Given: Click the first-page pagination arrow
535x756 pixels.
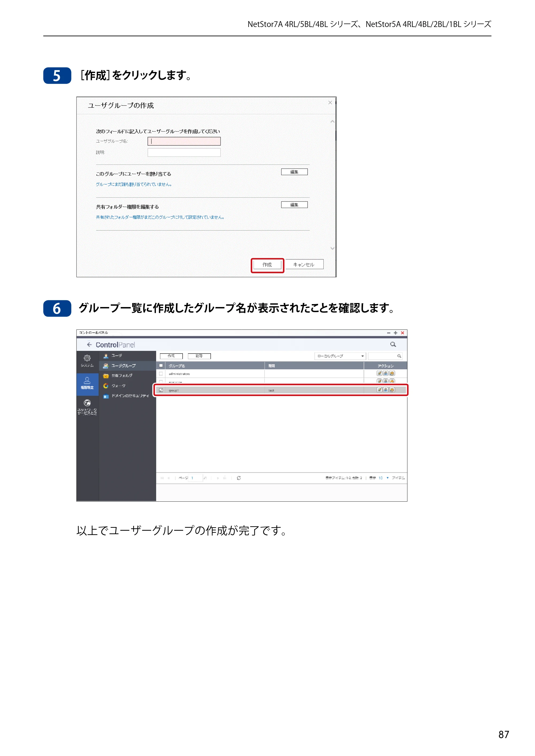Looking at the screenshot, I should [162, 478].
